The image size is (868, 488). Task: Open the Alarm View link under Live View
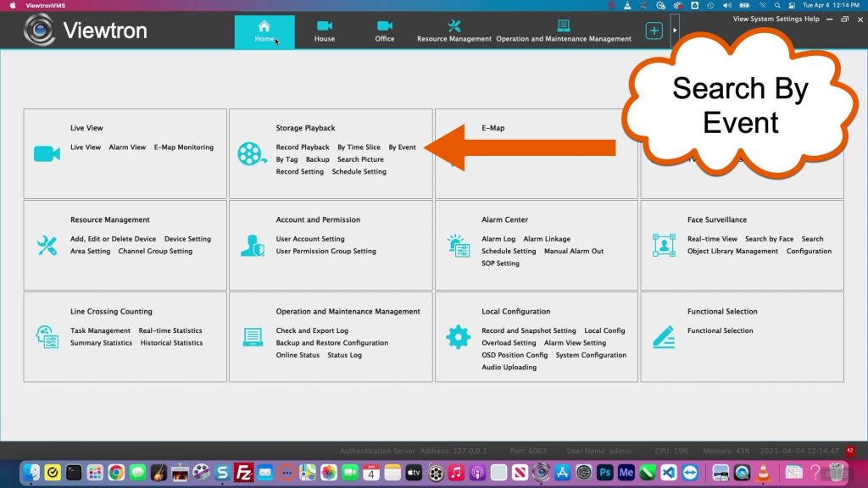coord(127,147)
